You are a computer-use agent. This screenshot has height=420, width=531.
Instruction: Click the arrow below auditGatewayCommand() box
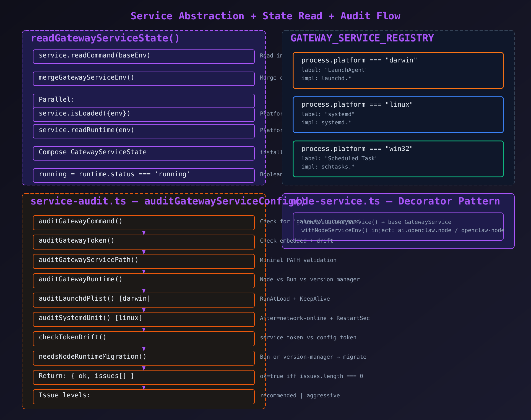point(144,233)
